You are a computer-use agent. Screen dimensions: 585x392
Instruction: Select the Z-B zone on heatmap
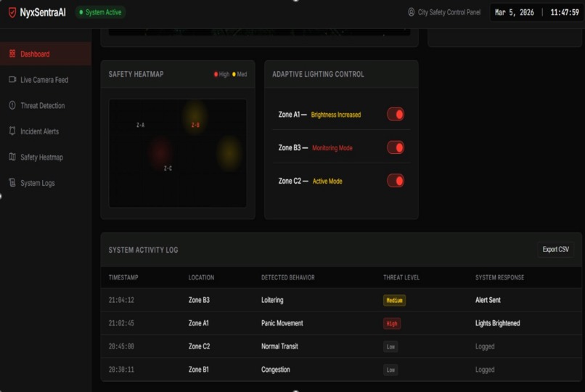click(x=195, y=125)
